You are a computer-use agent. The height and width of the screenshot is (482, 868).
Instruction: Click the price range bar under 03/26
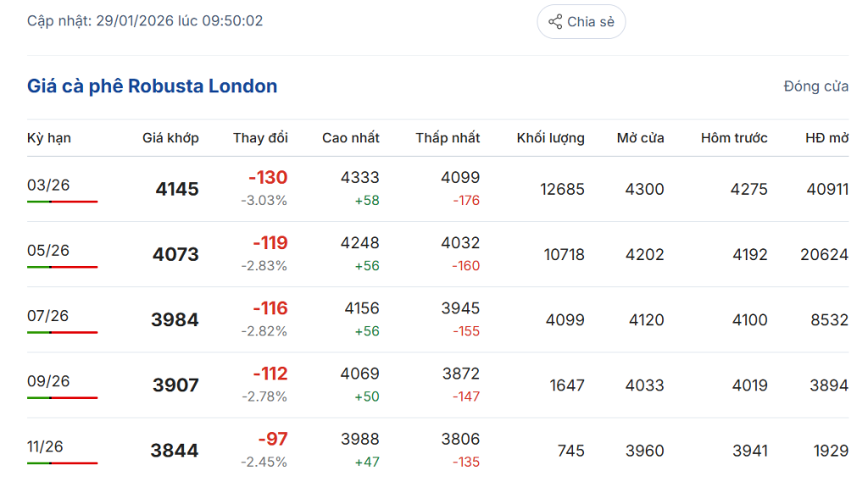click(x=62, y=202)
